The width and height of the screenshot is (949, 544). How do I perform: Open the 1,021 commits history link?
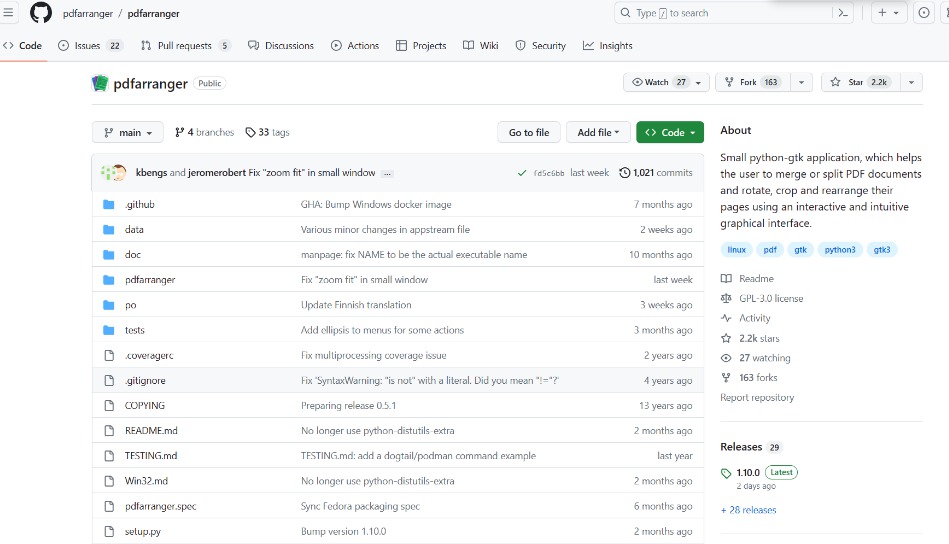click(656, 173)
